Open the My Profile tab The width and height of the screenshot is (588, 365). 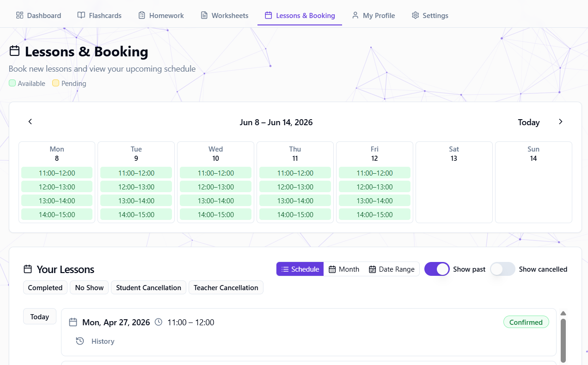(374, 15)
